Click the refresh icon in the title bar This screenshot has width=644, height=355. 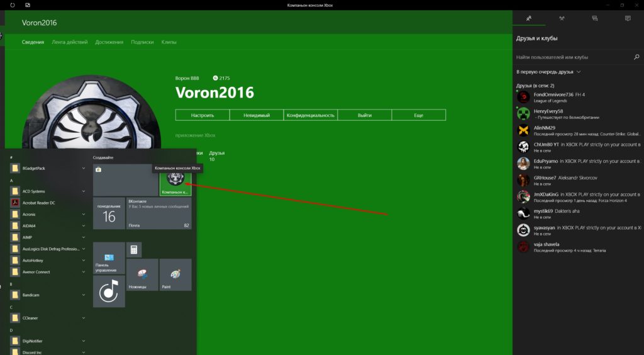click(13, 5)
